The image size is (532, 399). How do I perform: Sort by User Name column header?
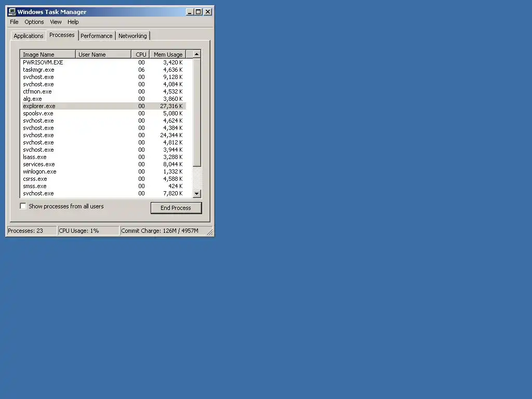pos(103,54)
